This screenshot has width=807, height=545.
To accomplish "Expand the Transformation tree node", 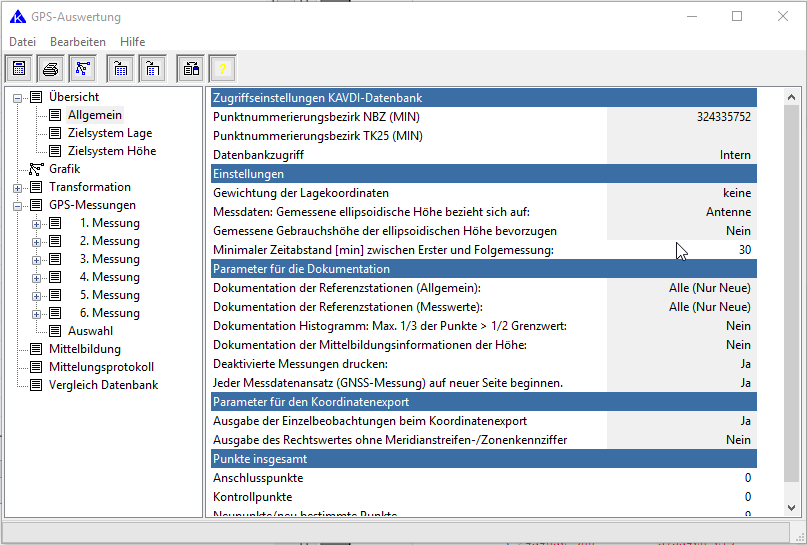I will (x=17, y=187).
